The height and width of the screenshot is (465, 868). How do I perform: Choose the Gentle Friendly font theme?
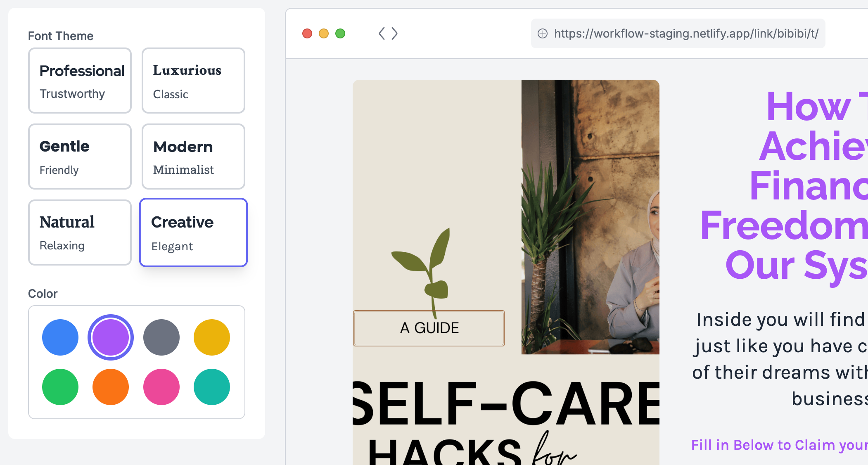click(x=80, y=157)
